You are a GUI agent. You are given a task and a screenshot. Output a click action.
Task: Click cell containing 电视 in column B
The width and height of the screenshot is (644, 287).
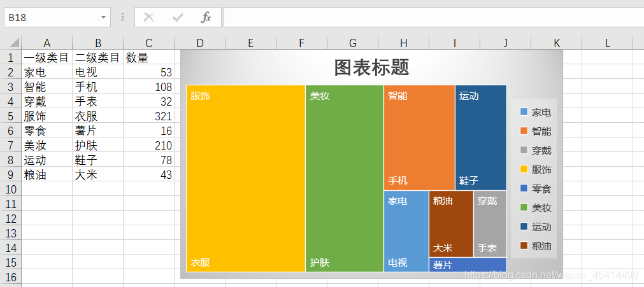click(97, 73)
